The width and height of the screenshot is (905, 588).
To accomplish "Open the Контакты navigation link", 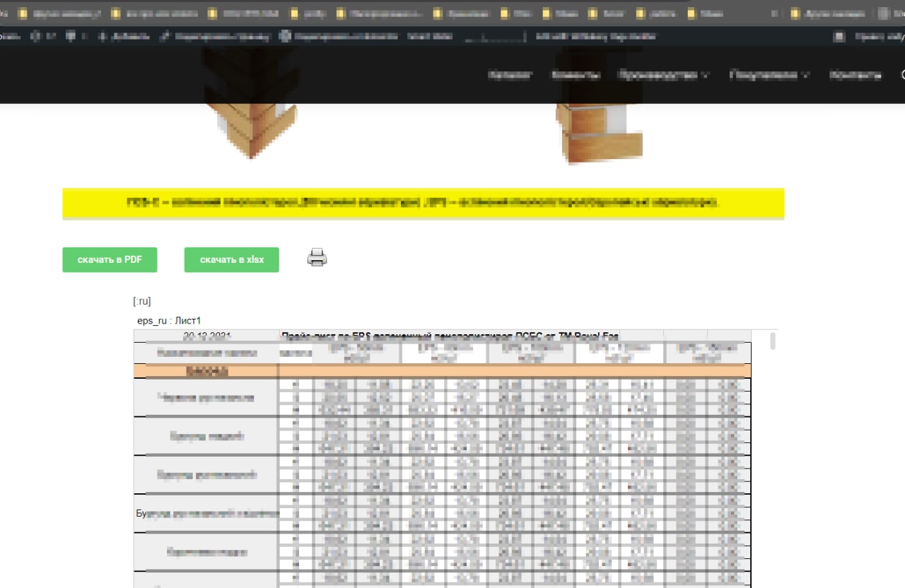I will tap(856, 75).
